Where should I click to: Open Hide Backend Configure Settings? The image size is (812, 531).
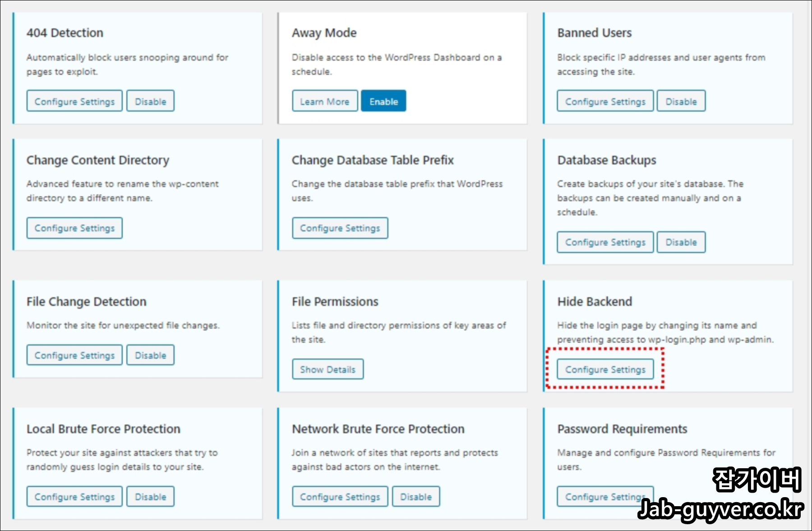(x=605, y=369)
